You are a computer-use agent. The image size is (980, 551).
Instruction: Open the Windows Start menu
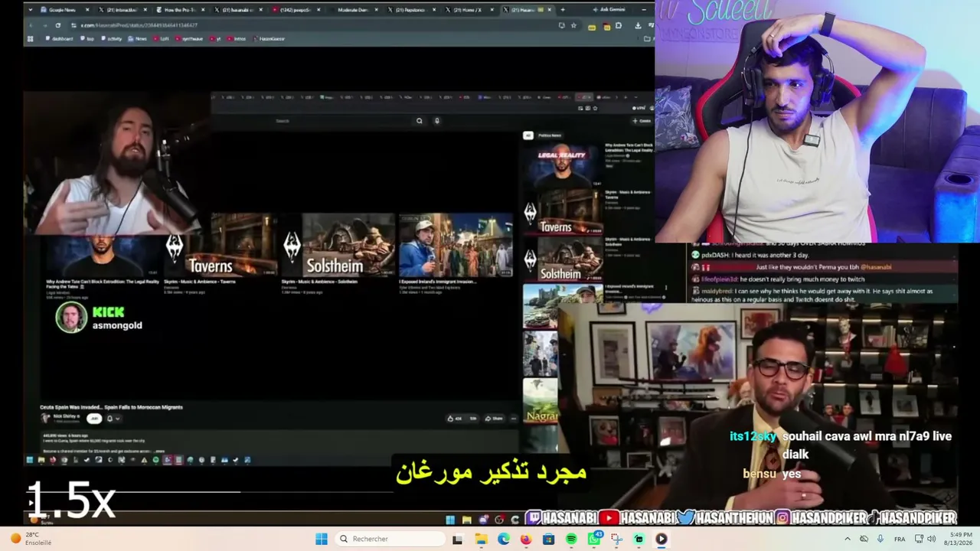[322, 539]
